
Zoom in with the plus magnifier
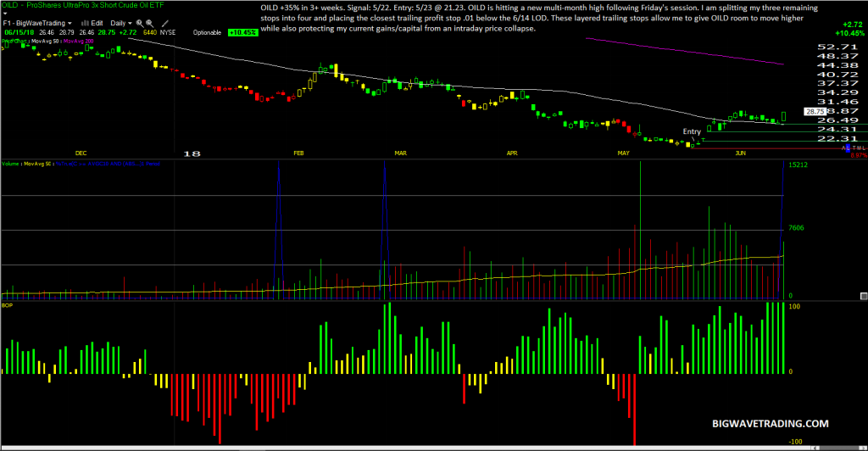(140, 23)
